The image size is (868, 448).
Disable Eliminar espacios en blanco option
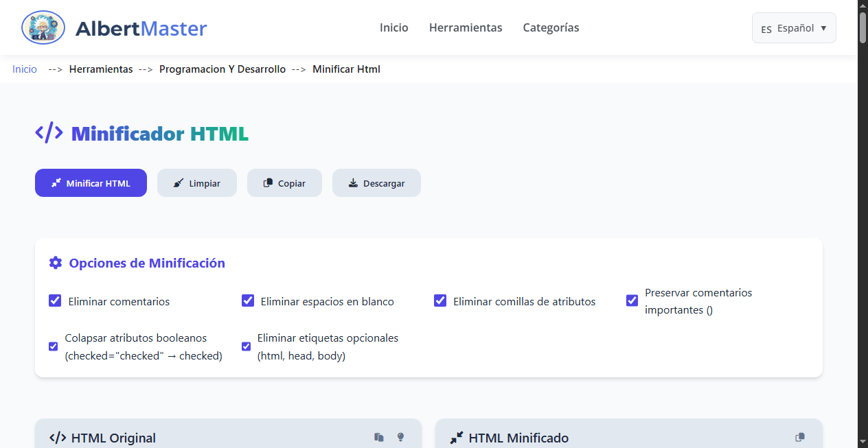click(x=248, y=300)
